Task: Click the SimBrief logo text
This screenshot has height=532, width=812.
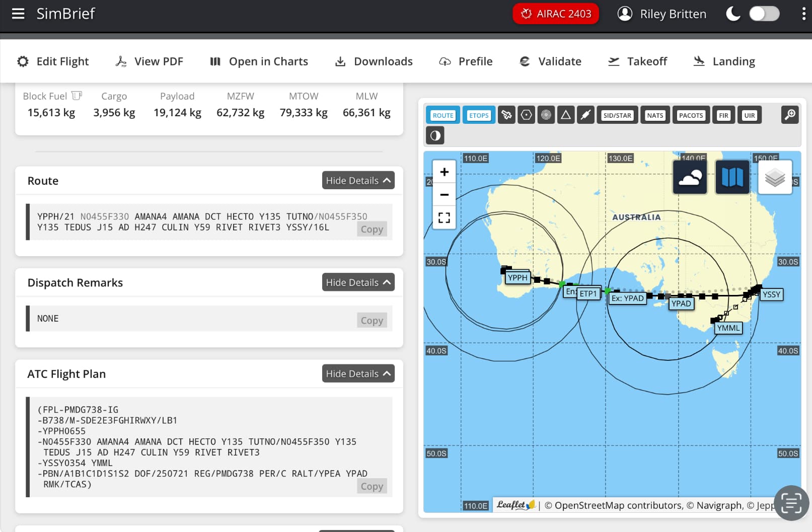Action: coord(65,14)
